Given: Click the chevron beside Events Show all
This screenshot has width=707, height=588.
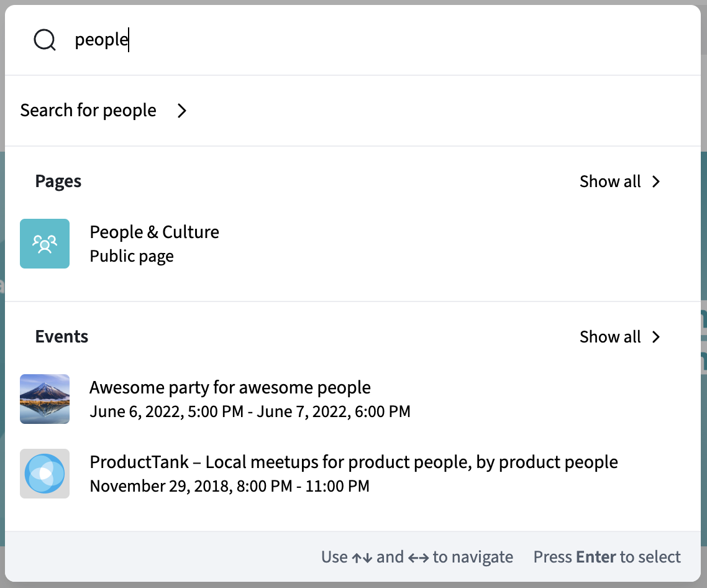Looking at the screenshot, I should pos(656,337).
